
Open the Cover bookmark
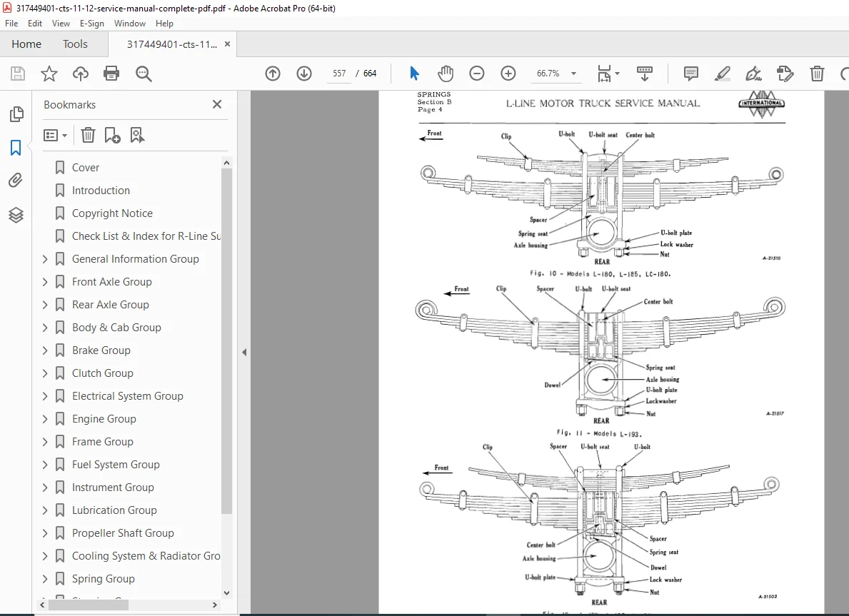click(x=86, y=168)
